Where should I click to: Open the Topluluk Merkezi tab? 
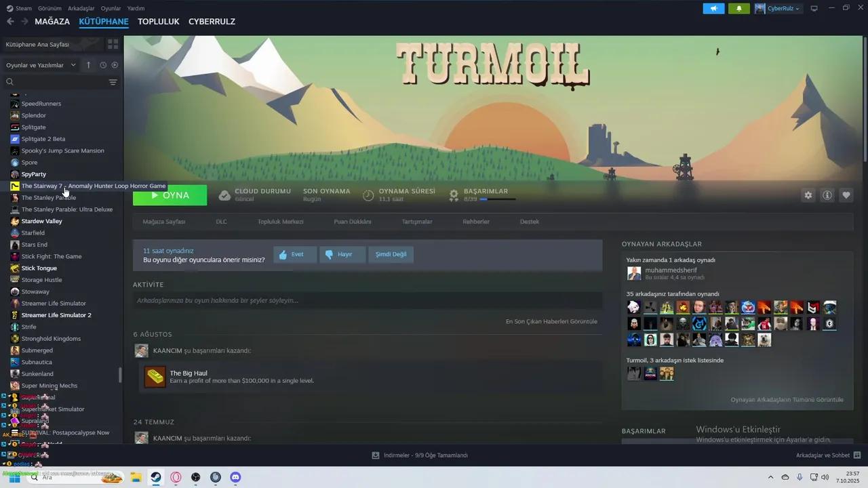(x=280, y=222)
